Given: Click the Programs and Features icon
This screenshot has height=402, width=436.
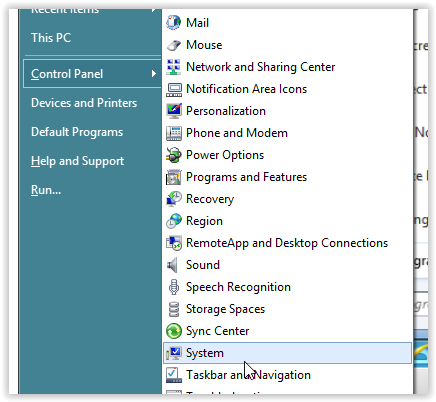Looking at the screenshot, I should 174,177.
